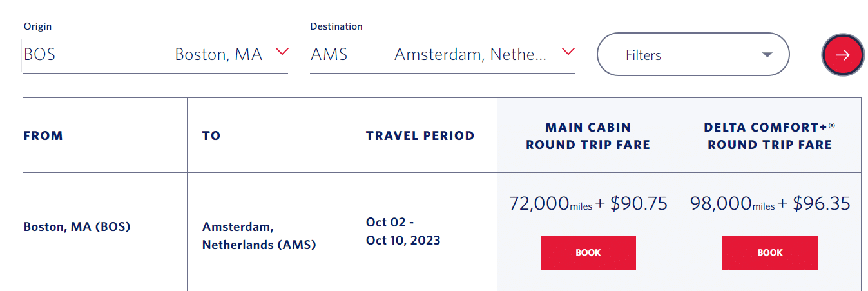Click the Origin field label
Viewport: 868px width, 291px height.
[37, 26]
